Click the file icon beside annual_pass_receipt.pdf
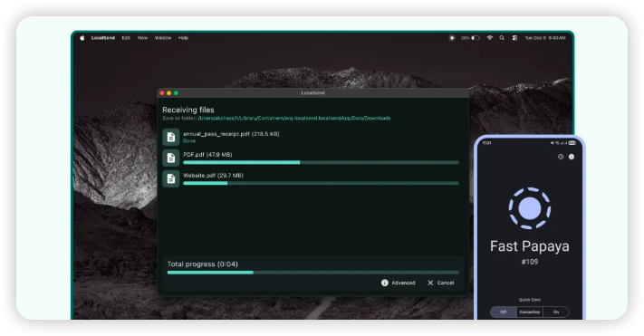This screenshot has height=336, width=644. [171, 137]
